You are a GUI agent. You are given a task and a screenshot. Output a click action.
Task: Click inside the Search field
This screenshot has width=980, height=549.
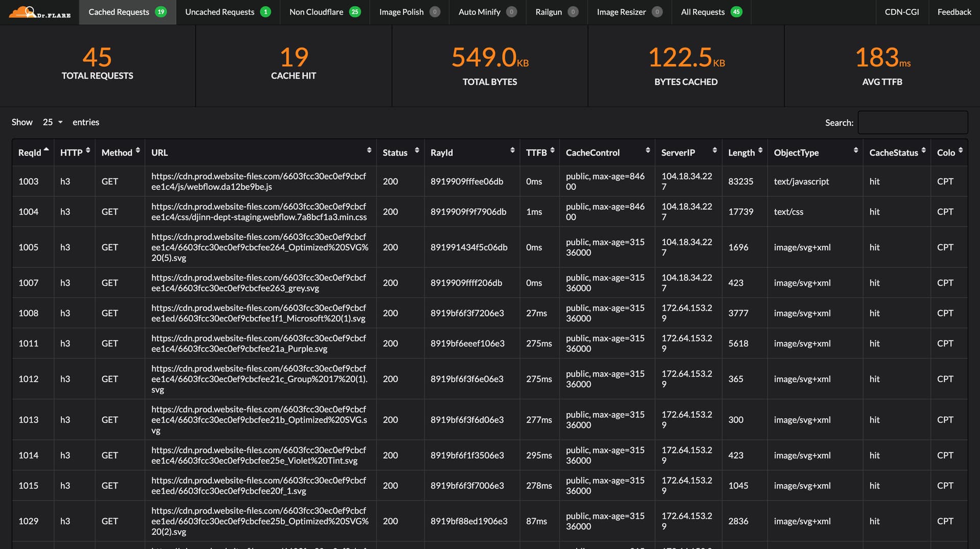[913, 122]
